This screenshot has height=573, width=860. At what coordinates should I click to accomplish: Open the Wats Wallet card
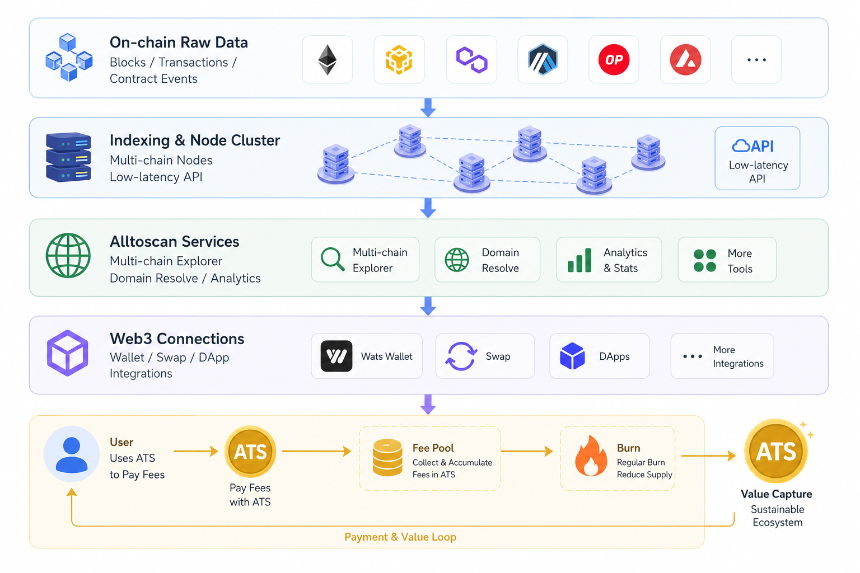pos(367,356)
